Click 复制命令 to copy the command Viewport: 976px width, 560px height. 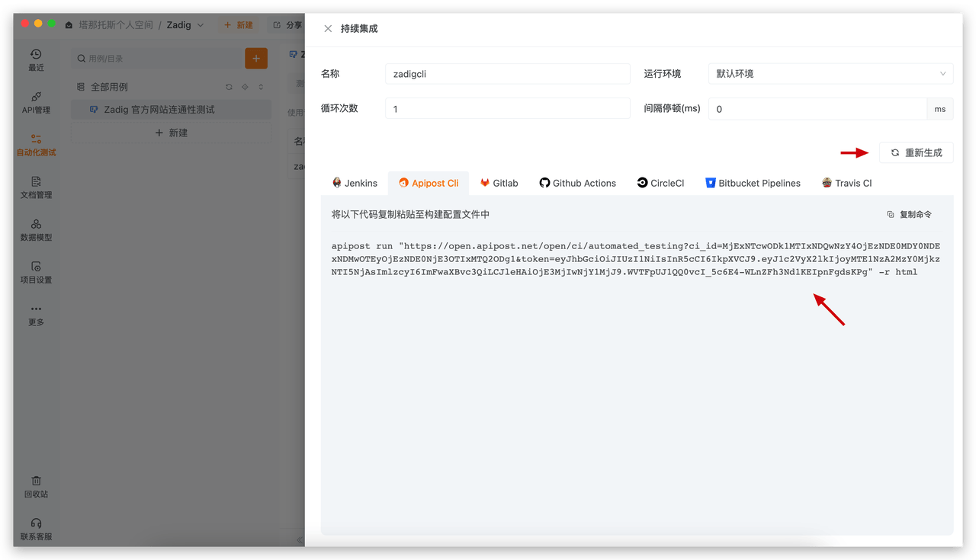point(909,215)
